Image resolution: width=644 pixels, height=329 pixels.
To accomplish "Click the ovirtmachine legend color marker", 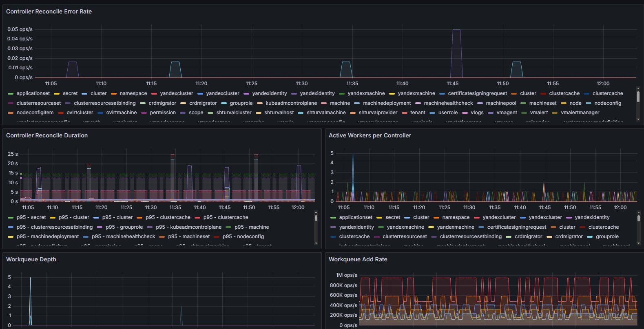I will pyautogui.click(x=100, y=113).
